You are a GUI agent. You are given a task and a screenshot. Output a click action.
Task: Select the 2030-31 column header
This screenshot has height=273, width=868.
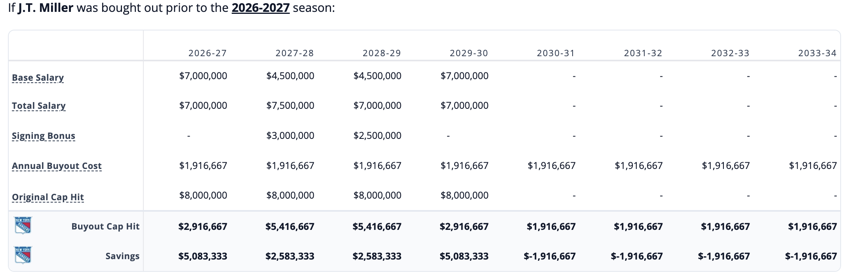tap(556, 53)
